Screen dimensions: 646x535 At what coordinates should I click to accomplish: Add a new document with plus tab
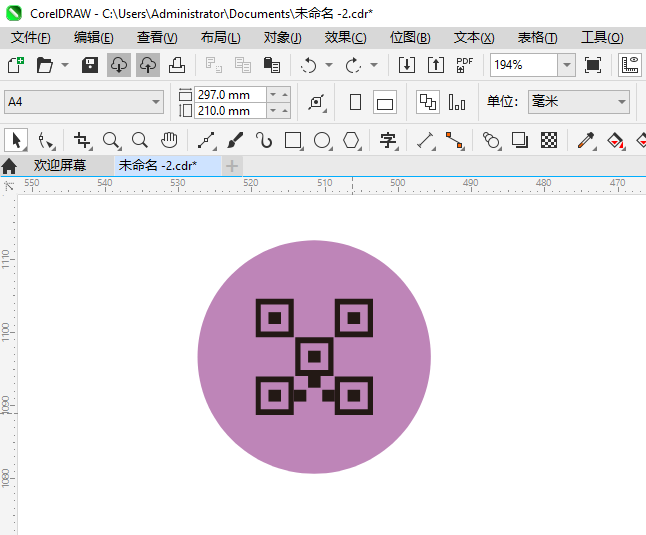click(x=232, y=166)
